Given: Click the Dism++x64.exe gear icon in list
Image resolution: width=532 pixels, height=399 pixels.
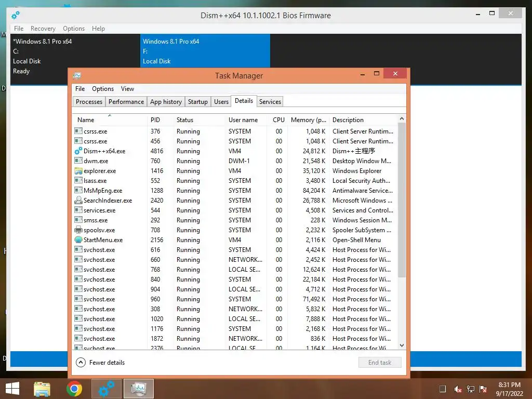Looking at the screenshot, I should (78, 151).
